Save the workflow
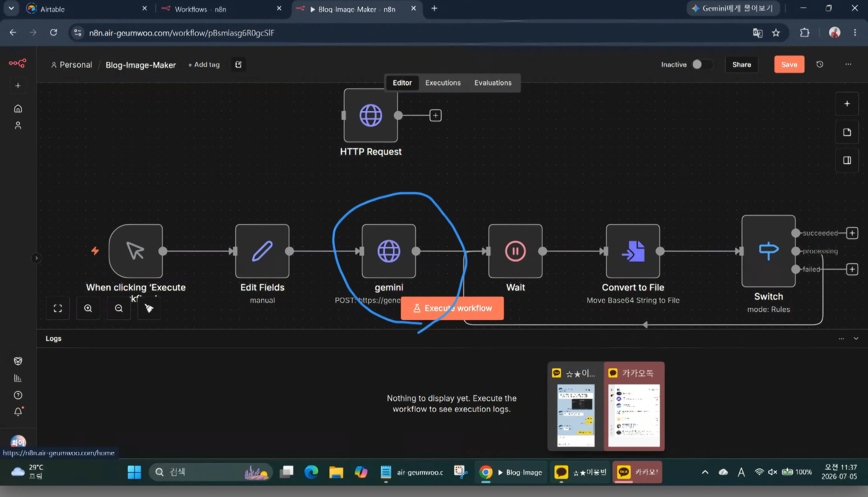The width and height of the screenshot is (868, 497). click(789, 64)
